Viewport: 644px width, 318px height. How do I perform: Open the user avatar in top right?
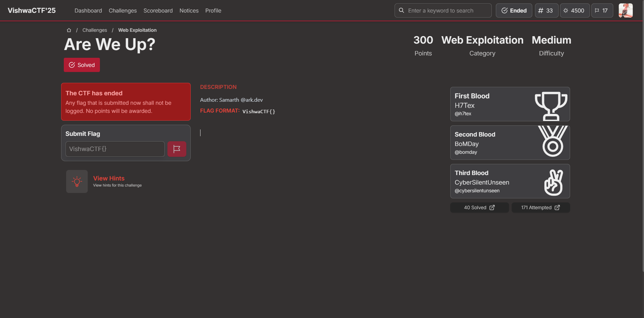pos(625,10)
